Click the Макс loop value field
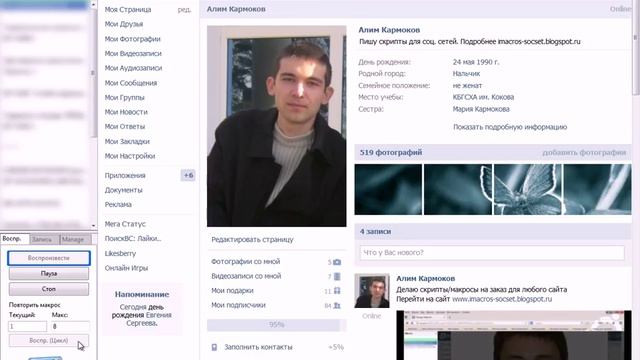This screenshot has width=640, height=360. [x=70, y=327]
